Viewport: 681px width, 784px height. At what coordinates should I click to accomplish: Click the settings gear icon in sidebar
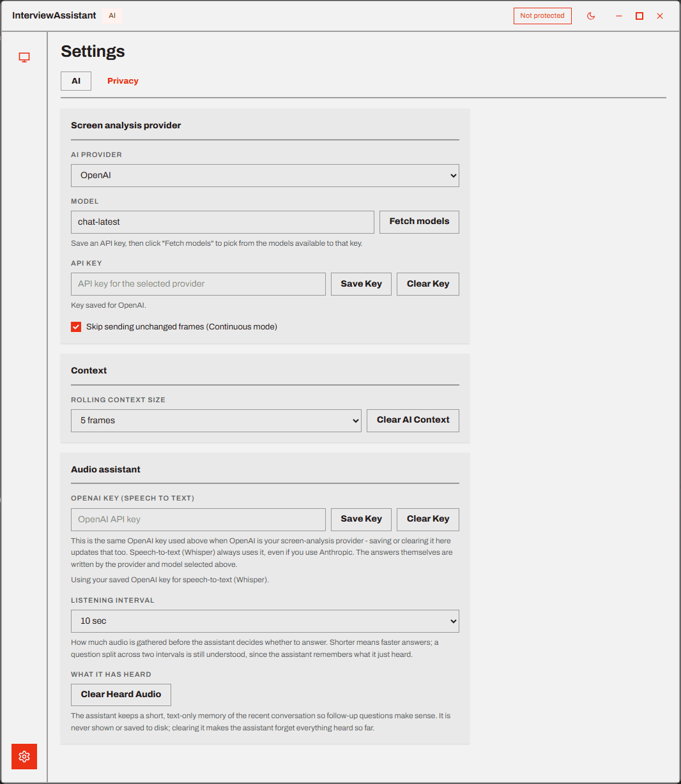(x=24, y=757)
